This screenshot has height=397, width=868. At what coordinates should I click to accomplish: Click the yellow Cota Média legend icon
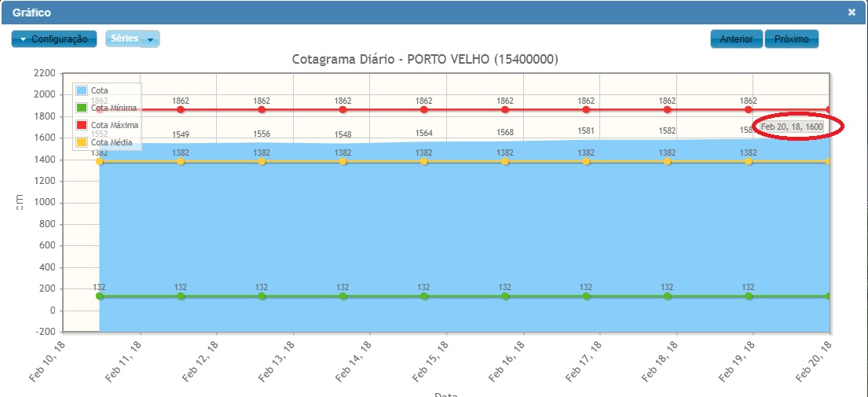pos(82,142)
